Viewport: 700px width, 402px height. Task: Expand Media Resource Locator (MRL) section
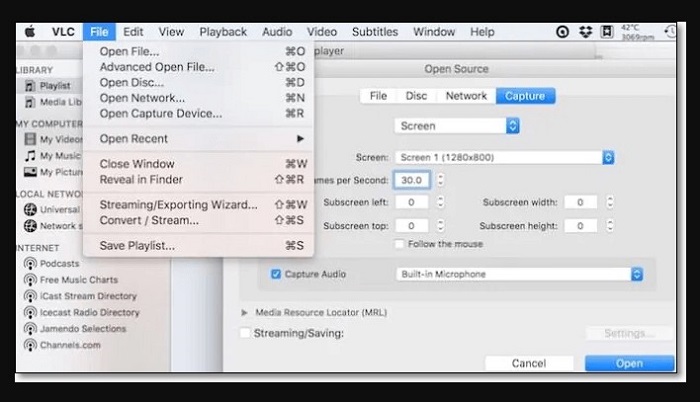(244, 313)
